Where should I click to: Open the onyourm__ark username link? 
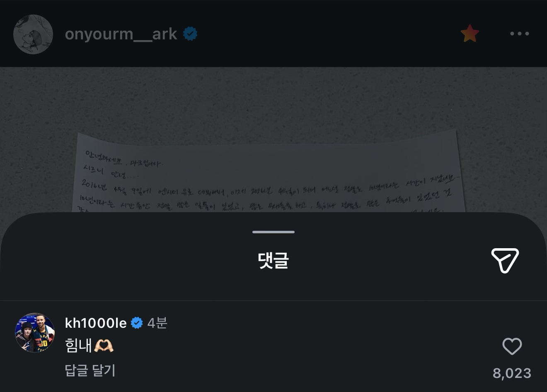click(121, 34)
